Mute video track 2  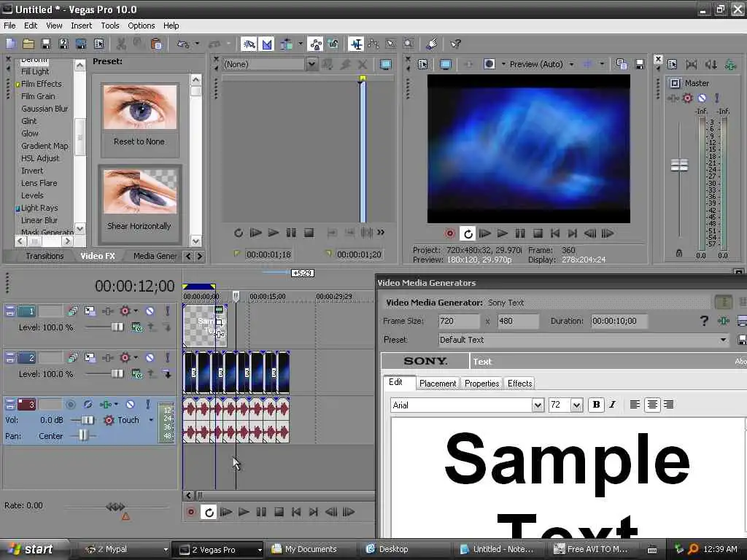click(150, 357)
